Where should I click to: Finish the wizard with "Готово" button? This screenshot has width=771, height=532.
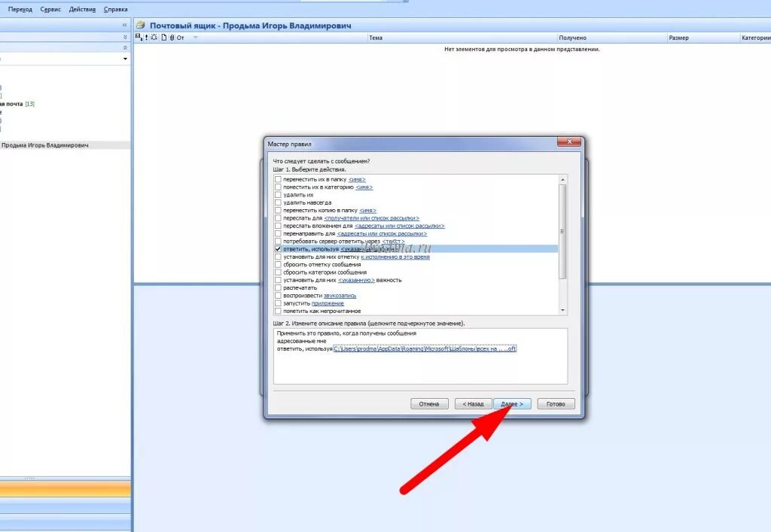(x=556, y=404)
